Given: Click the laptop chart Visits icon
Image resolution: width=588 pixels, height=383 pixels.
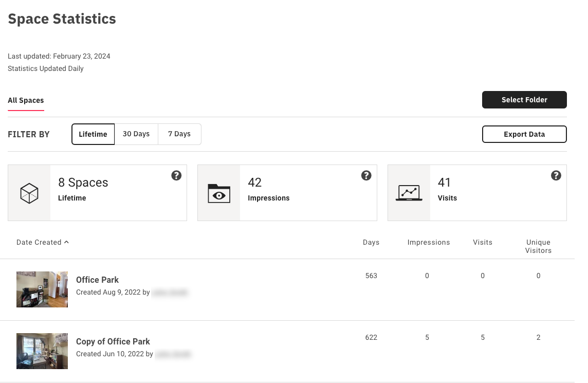Looking at the screenshot, I should (x=409, y=193).
